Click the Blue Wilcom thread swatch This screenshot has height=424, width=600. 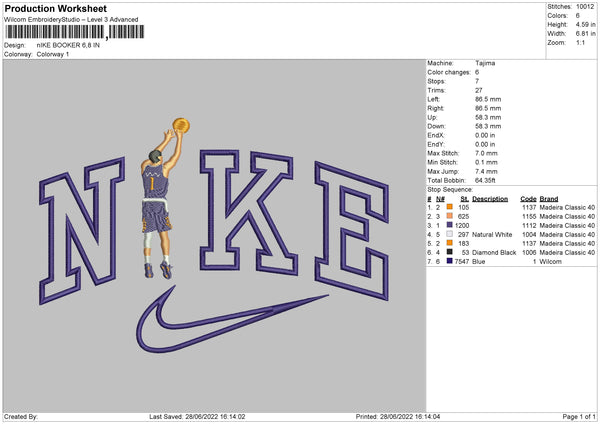450,261
